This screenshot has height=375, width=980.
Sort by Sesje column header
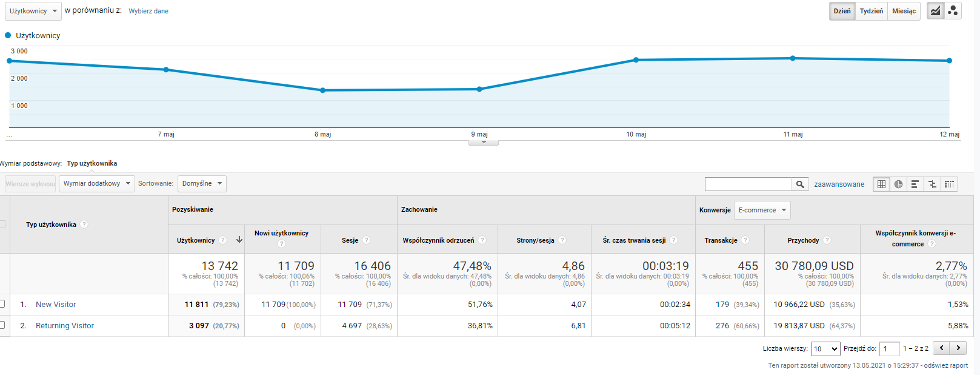[x=350, y=240]
